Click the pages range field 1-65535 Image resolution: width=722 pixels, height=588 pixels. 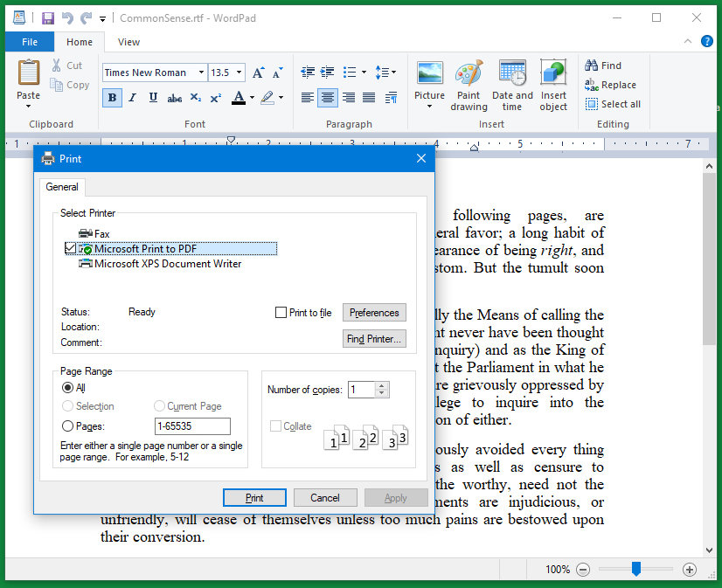coord(192,426)
